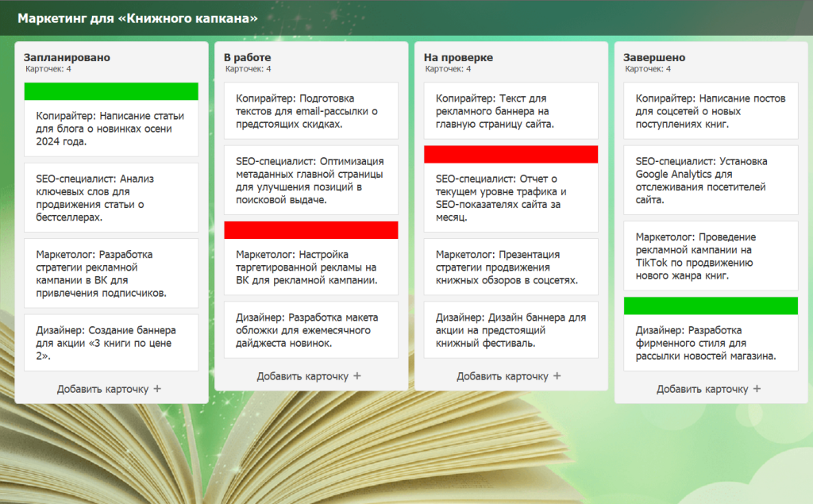Open the card about the autumn 2024 blog article
Image resolution: width=813 pixels, height=504 pixels.
(x=111, y=120)
